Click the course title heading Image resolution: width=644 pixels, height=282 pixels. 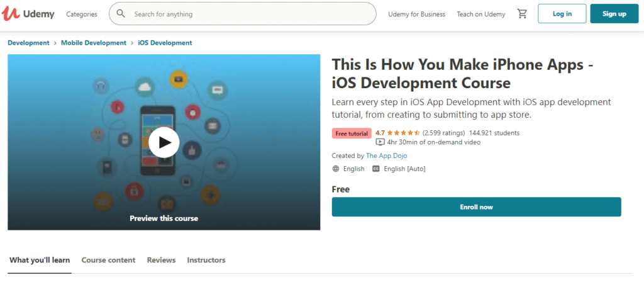coord(464,74)
